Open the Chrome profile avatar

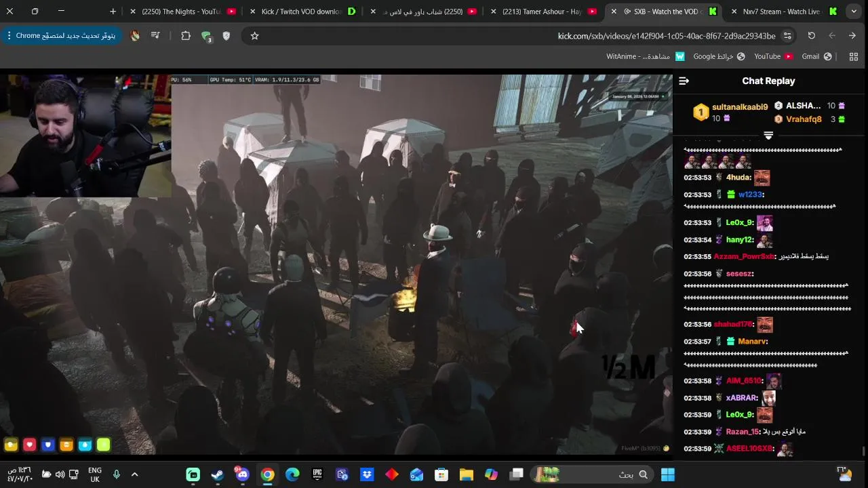pos(135,36)
